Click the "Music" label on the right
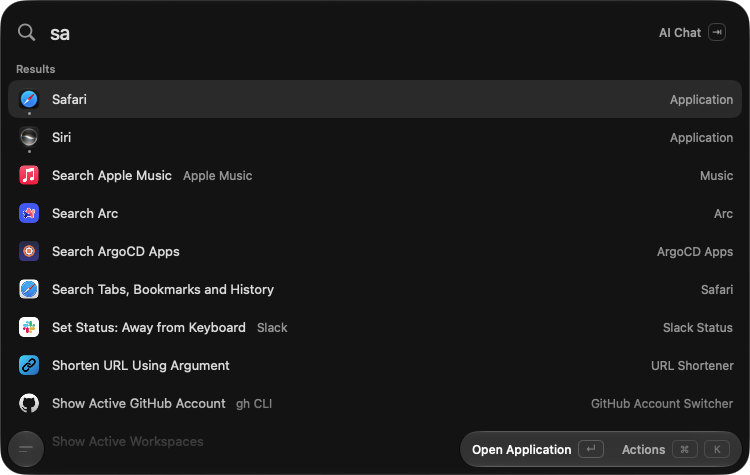Screen dimensions: 750x475 tap(717, 176)
